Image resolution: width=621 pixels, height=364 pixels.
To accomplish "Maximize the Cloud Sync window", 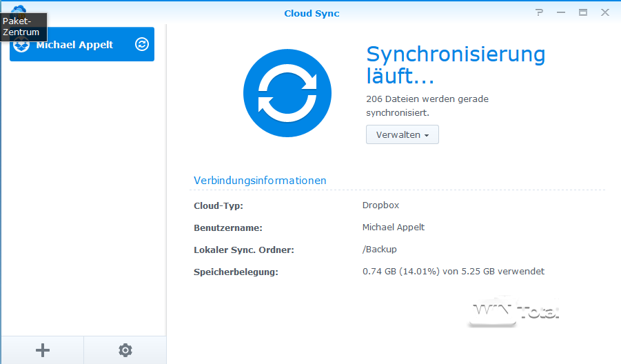I will [x=583, y=12].
